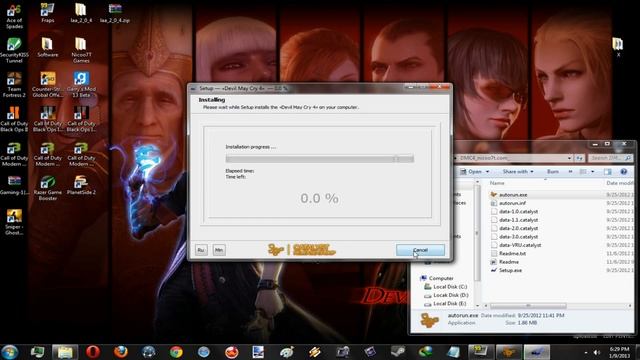The width and height of the screenshot is (640, 360).
Task: Open Ace of Spades desktop shortcut
Action: [x=14, y=17]
